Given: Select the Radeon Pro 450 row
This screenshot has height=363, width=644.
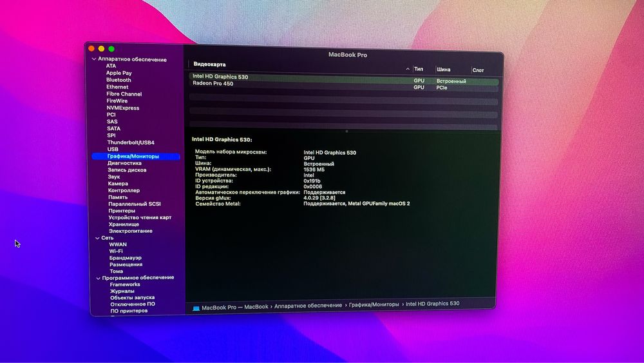Looking at the screenshot, I should pyautogui.click(x=344, y=86).
